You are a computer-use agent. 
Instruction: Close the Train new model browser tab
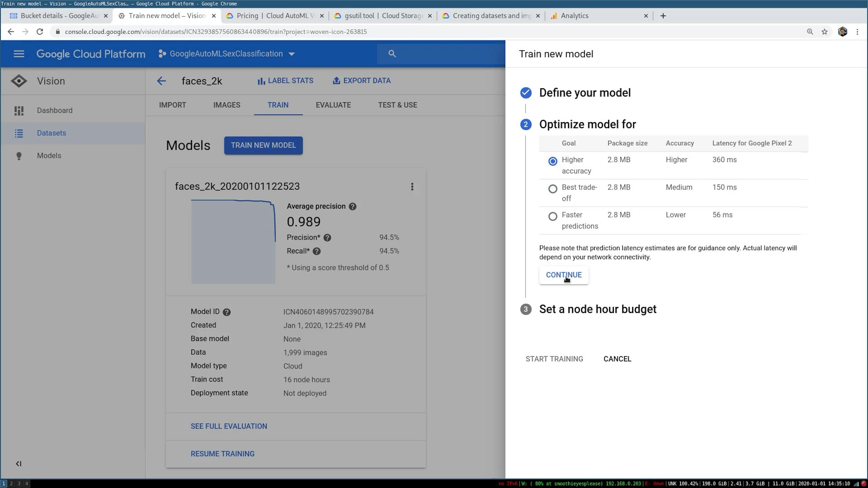[x=214, y=16]
